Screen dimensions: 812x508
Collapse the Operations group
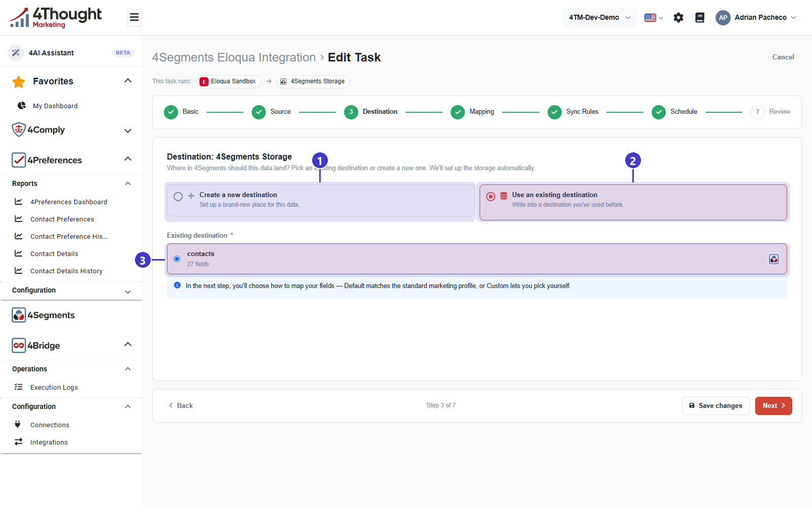point(128,369)
